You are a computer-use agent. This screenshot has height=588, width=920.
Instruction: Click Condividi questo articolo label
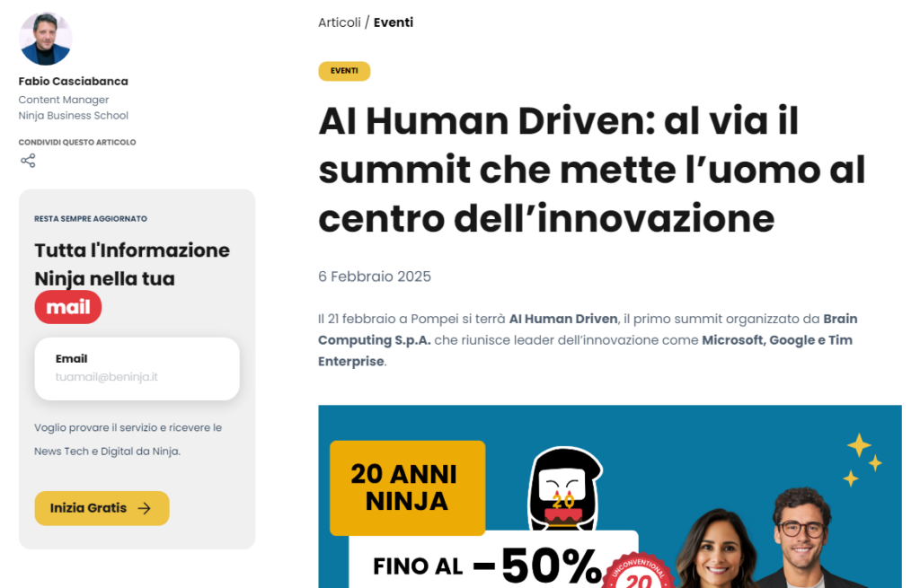pyautogui.click(x=77, y=143)
